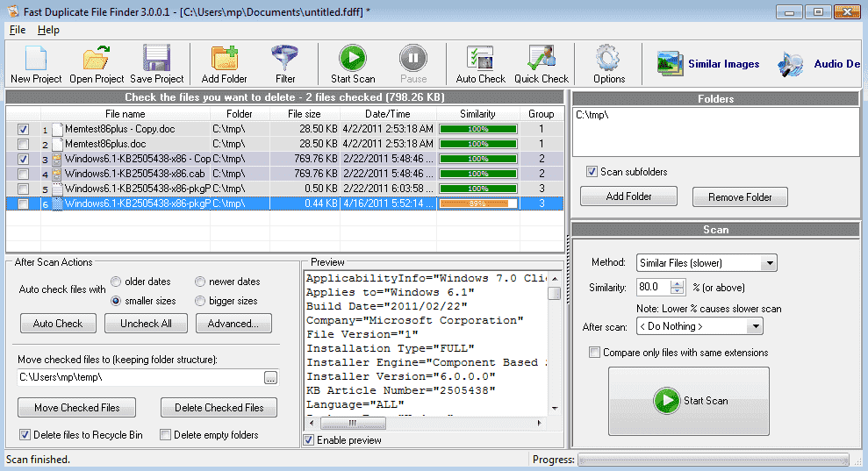Screen dimensions: 868x471
Task: Open the Advanced... settings button
Action: (x=233, y=324)
